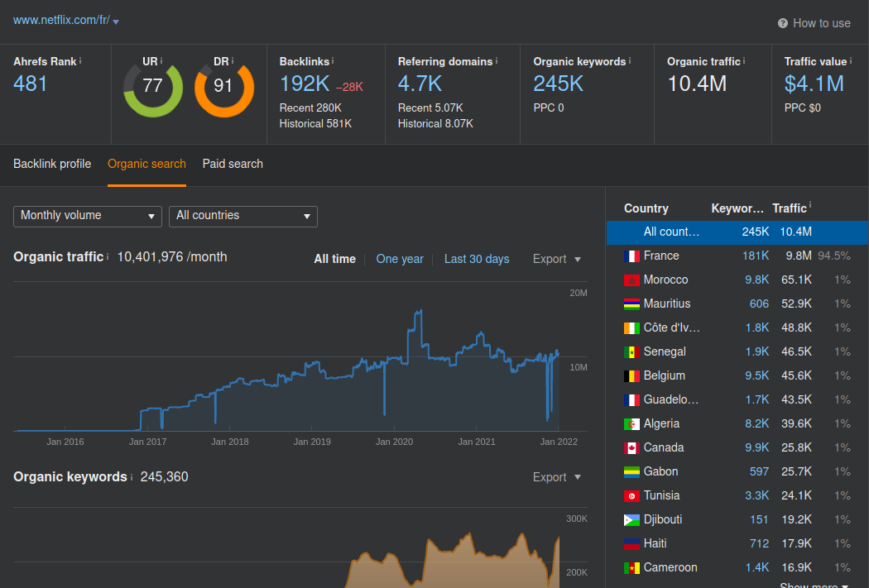Screen dimensions: 869x588
Task: Click the info icon beside the Traffic column header
Action: click(x=810, y=205)
